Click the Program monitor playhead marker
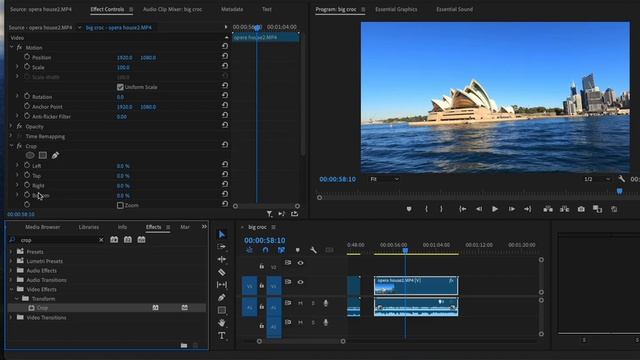 point(620,191)
